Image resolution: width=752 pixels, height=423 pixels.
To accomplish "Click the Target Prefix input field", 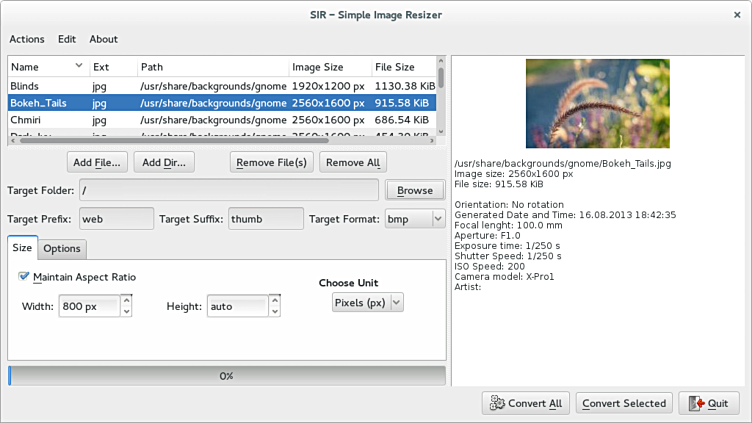I will (116, 219).
